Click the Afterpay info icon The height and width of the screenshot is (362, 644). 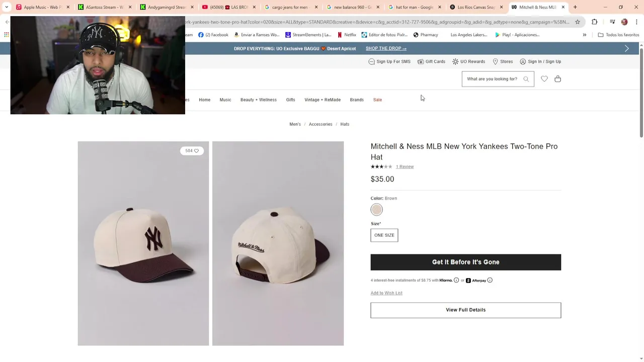[490, 281]
